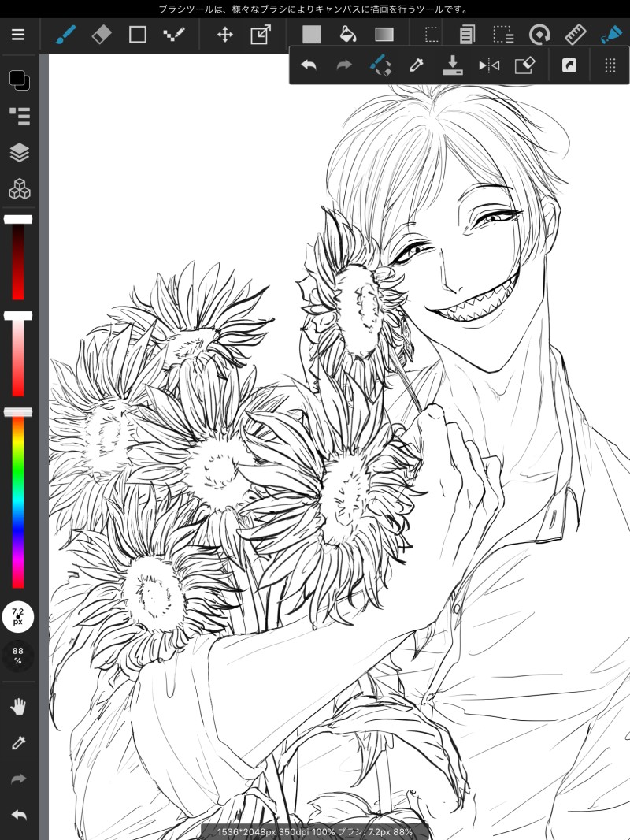
Task: Open the 88% opacity control
Action: pyautogui.click(x=17, y=656)
